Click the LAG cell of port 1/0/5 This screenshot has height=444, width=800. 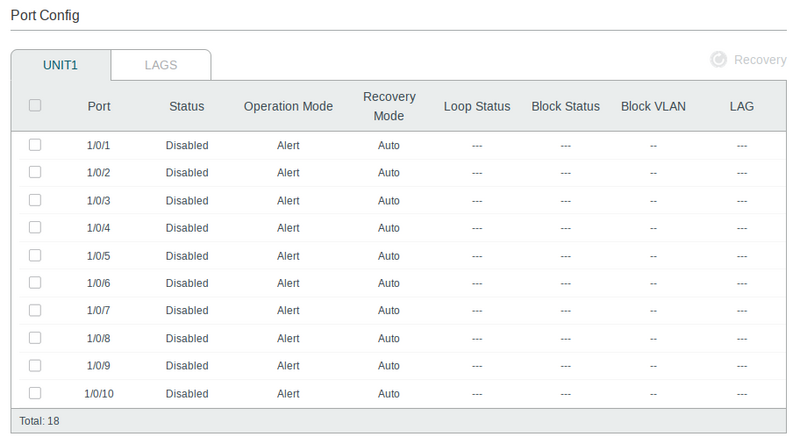(742, 256)
